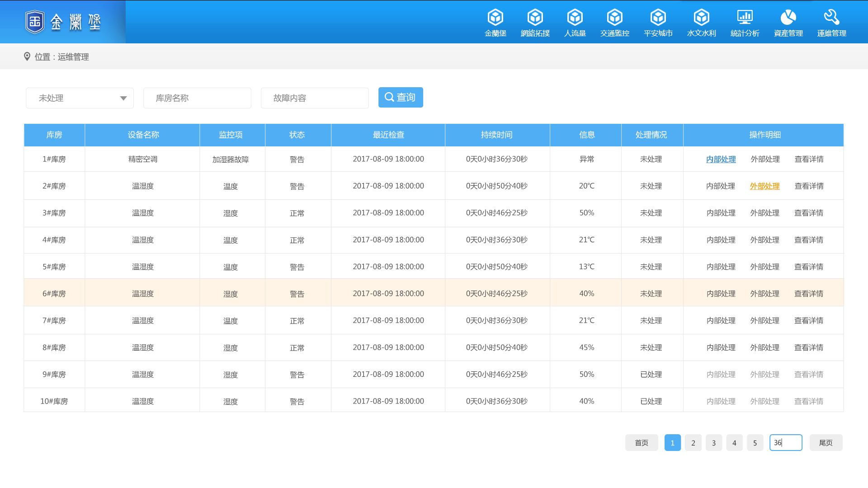Open the 水文水利 cube icon
Image resolution: width=868 pixels, height=488 pixels.
pos(701,17)
